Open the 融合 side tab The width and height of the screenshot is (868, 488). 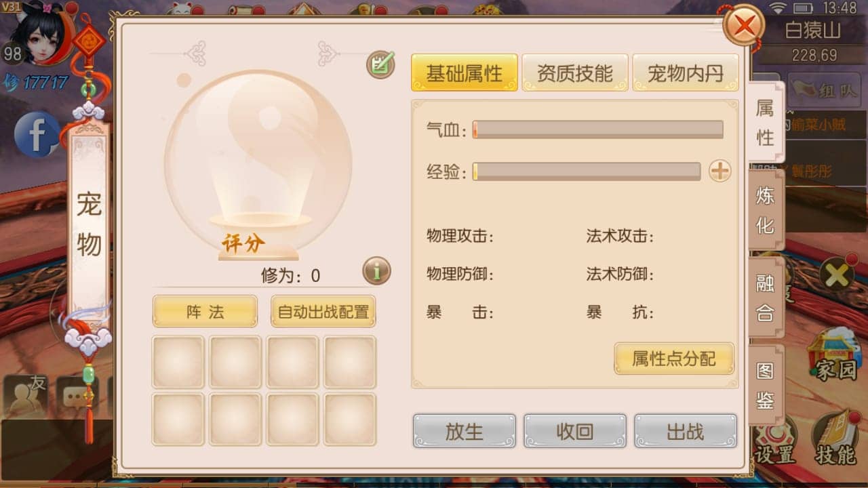point(766,297)
